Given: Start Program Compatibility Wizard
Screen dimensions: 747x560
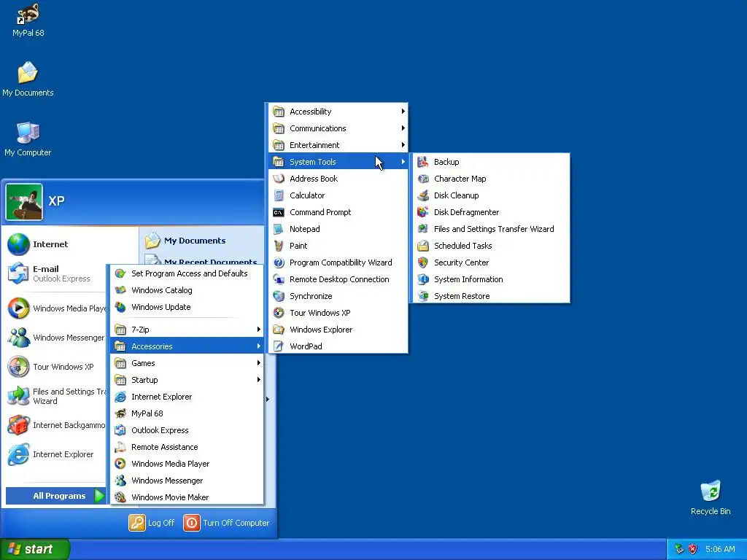Looking at the screenshot, I should click(338, 262).
